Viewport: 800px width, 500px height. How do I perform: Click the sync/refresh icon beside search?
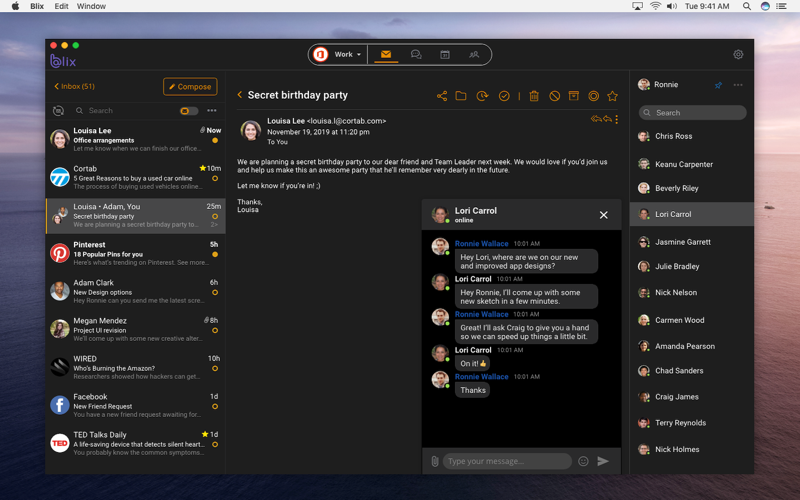pyautogui.click(x=58, y=111)
